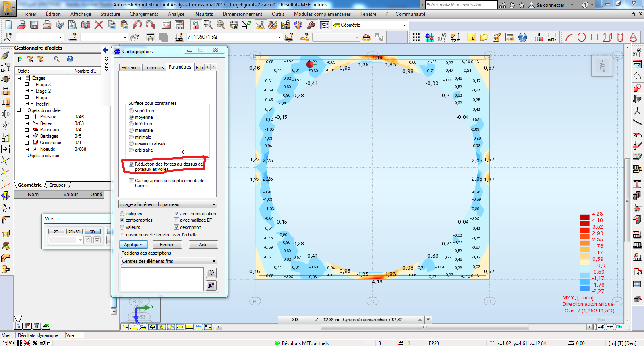This screenshot has height=347, width=644.
Task: Save the project with the floppy icon
Action: coord(34,25)
